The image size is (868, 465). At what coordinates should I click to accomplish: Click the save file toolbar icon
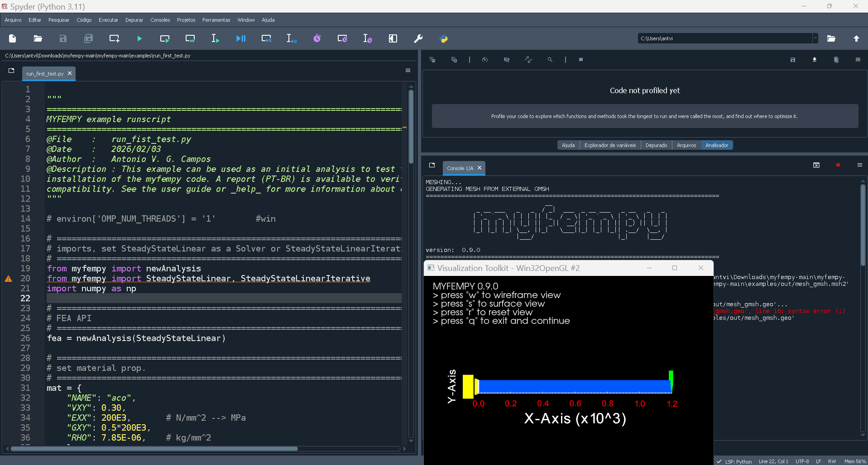click(63, 39)
